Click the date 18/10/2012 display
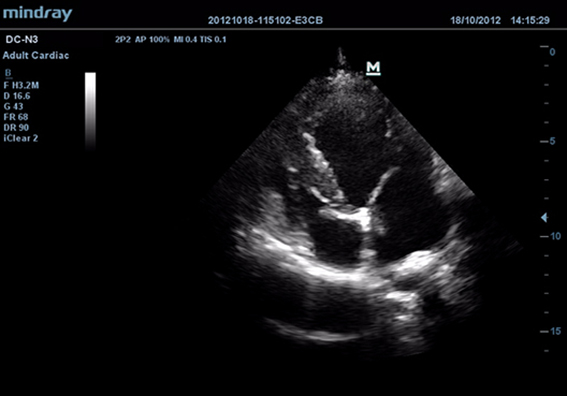The height and width of the screenshot is (396, 567). click(x=476, y=20)
